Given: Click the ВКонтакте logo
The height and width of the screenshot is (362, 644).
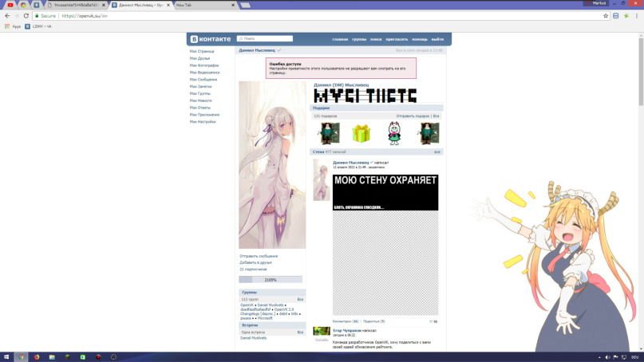Looking at the screenshot, I should click(x=211, y=39).
